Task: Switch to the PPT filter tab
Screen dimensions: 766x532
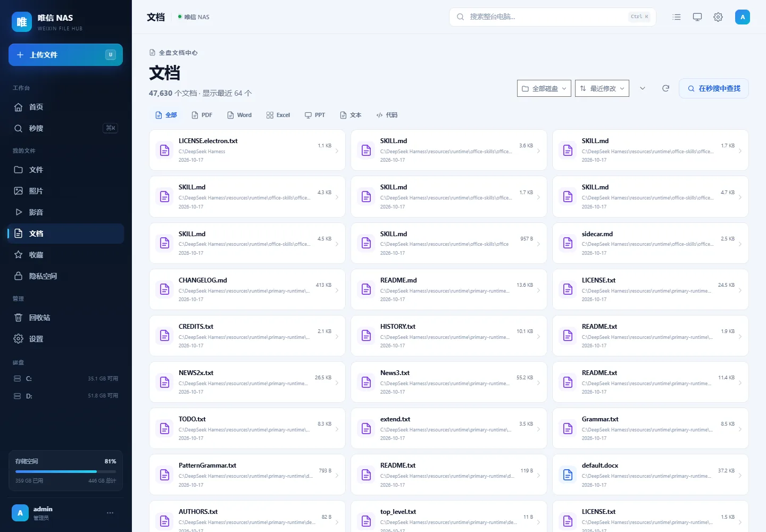Action: (315, 115)
